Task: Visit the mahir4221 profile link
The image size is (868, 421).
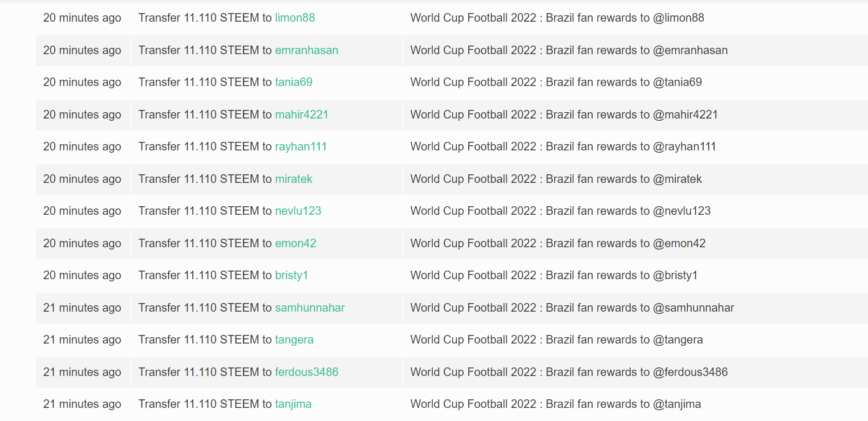Action: coord(302,115)
